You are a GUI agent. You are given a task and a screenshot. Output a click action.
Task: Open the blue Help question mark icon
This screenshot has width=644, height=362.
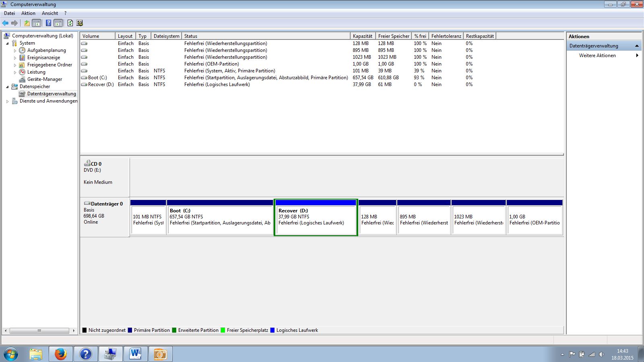(48, 23)
